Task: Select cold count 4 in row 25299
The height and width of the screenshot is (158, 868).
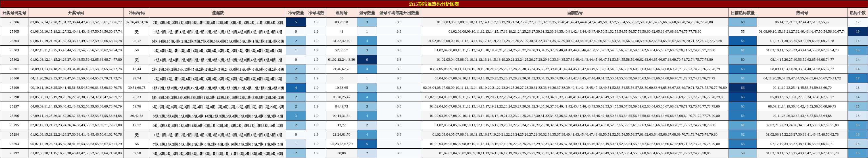Action: pyautogui.click(x=296, y=88)
